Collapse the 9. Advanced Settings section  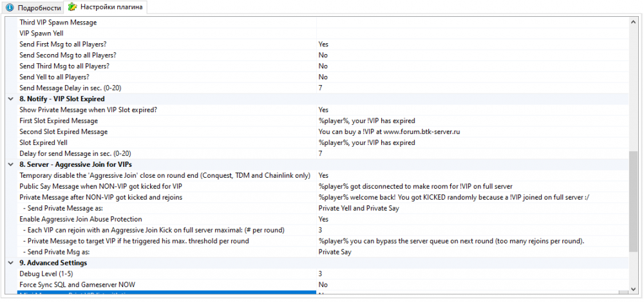pyautogui.click(x=10, y=263)
